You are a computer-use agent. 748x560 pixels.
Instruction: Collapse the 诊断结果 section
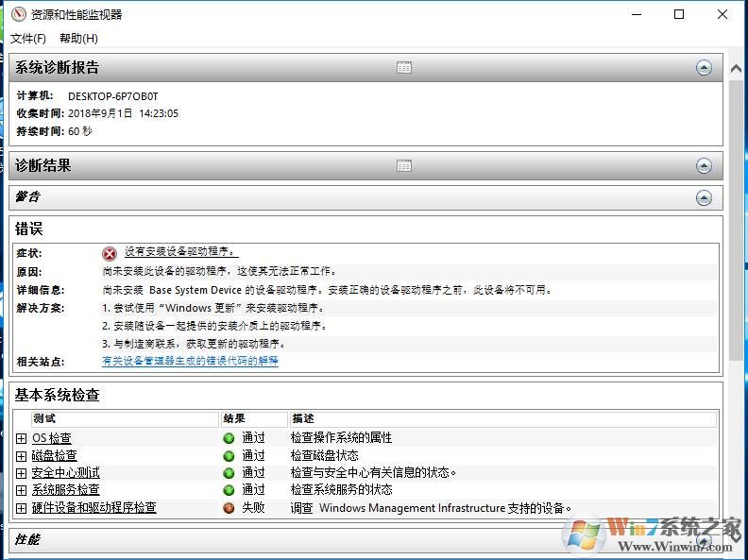[704, 166]
